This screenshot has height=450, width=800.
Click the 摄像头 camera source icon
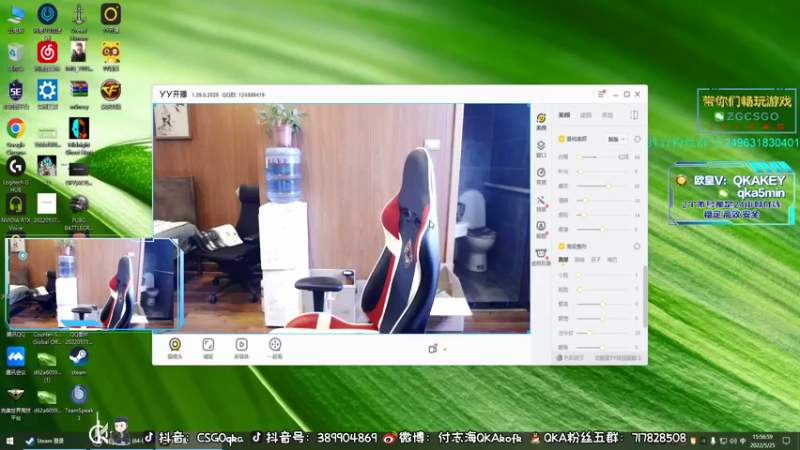[175, 348]
